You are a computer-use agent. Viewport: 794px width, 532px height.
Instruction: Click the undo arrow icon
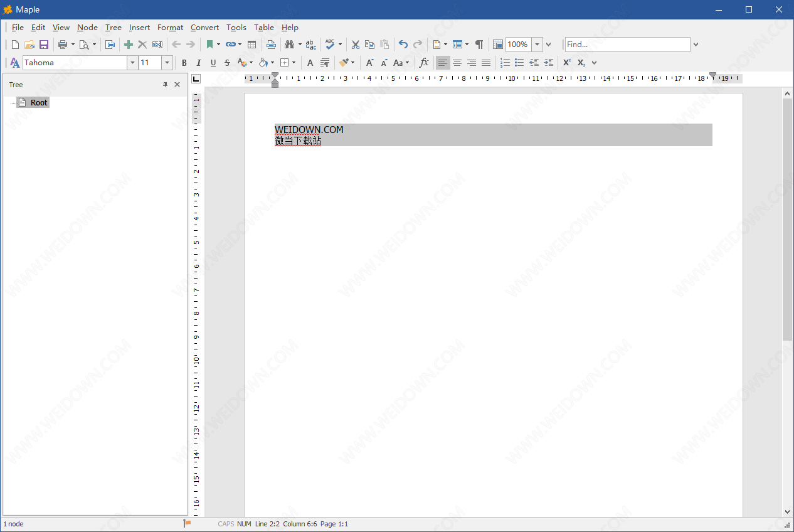click(x=403, y=45)
